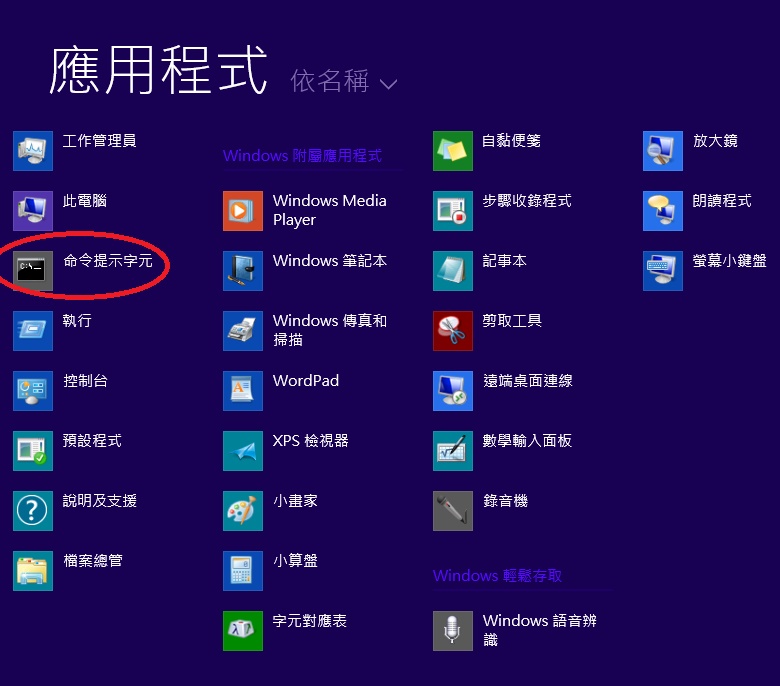The width and height of the screenshot is (780, 686).
Task: Click the 步驟收錄程式 text label
Action: [x=527, y=200]
